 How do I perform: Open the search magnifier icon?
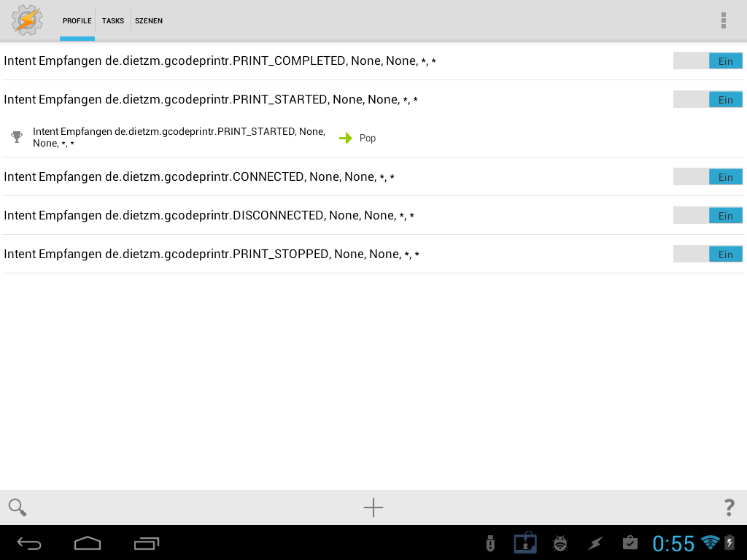(18, 507)
